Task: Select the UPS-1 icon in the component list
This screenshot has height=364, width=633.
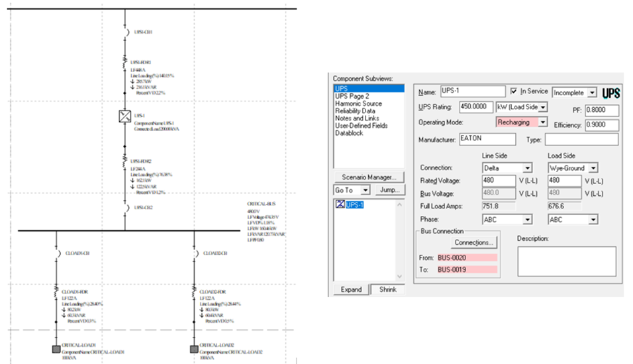Action: coord(340,205)
